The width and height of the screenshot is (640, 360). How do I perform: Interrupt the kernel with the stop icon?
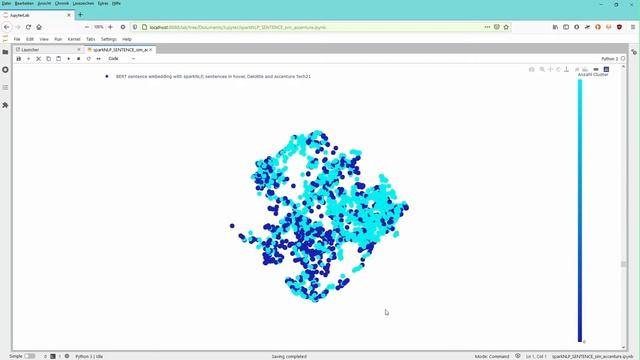coord(78,59)
